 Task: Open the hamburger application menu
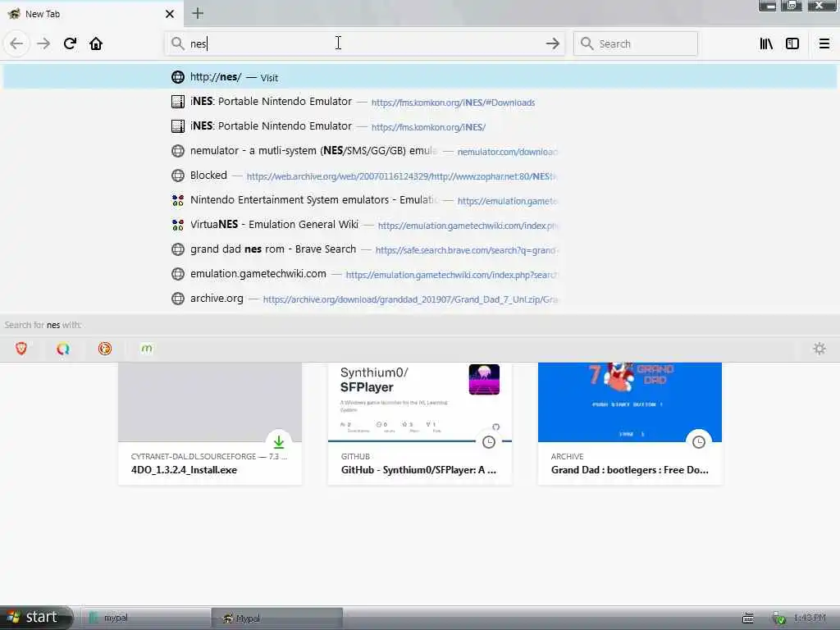[824, 43]
